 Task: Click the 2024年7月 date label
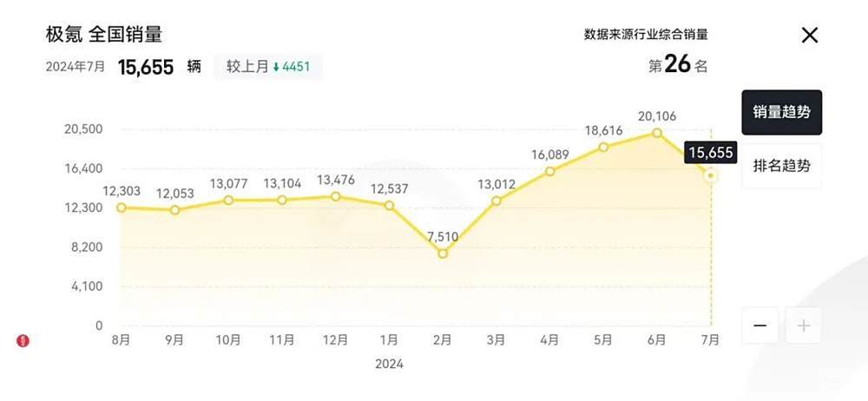tap(76, 67)
